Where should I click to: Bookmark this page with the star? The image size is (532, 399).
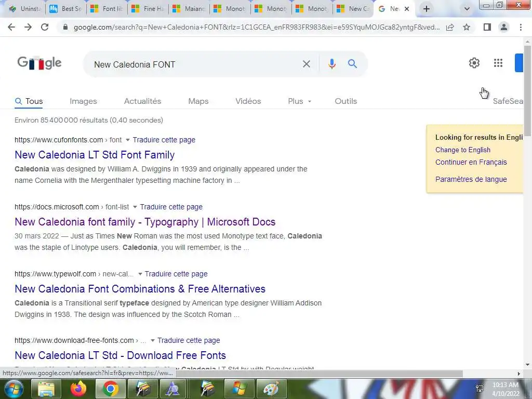[467, 27]
